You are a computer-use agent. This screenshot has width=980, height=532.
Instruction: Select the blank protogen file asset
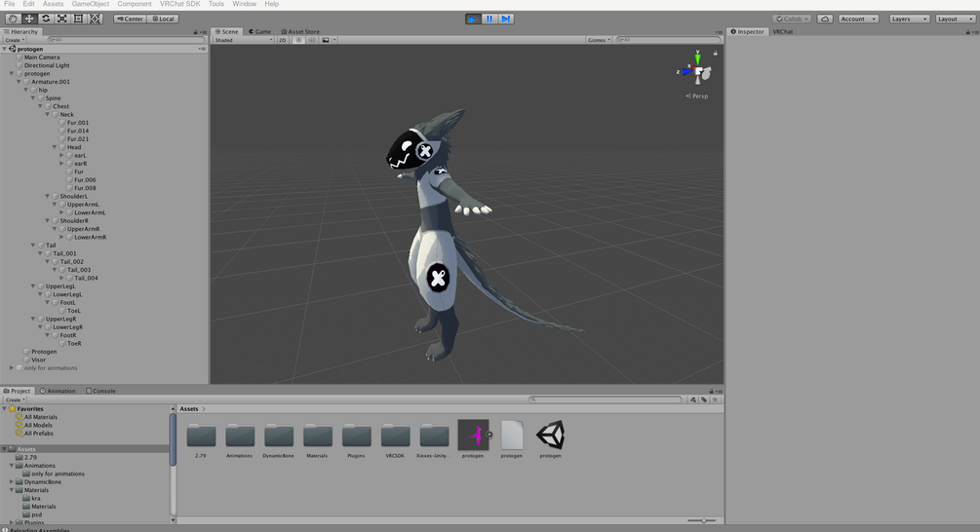512,436
